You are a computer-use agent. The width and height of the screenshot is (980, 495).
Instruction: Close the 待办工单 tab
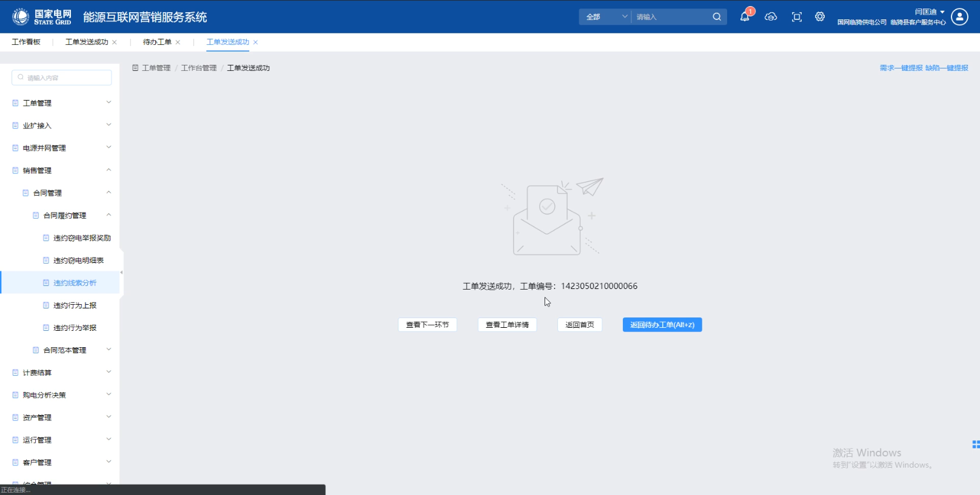178,42
